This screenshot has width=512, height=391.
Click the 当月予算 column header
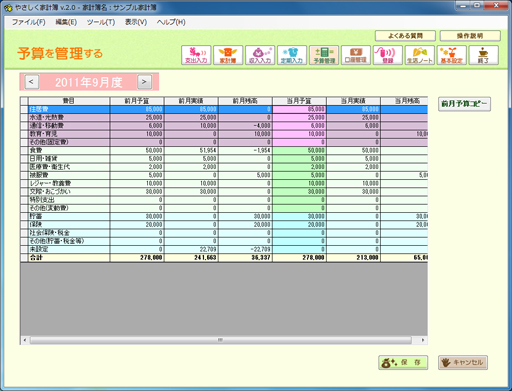pyautogui.click(x=299, y=101)
